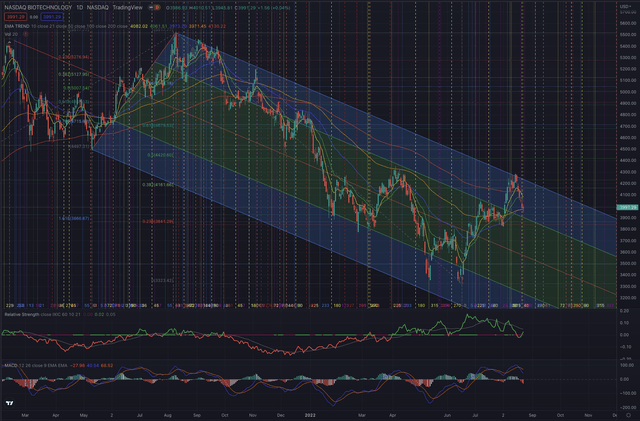Image resolution: width=640 pixels, height=421 pixels.
Task: Click the Fibonacci label 0.382(5127.95)
Action: [x=73, y=75]
